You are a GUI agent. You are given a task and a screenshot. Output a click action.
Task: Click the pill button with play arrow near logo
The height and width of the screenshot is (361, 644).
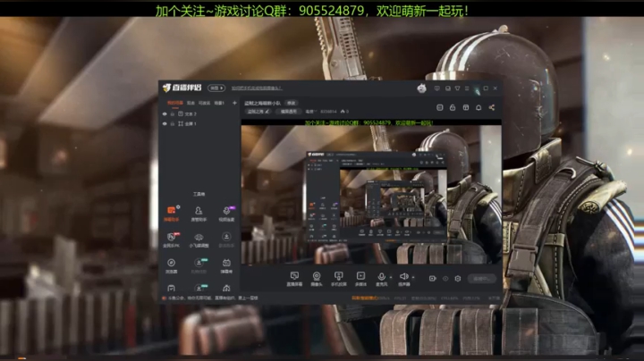[216, 88]
